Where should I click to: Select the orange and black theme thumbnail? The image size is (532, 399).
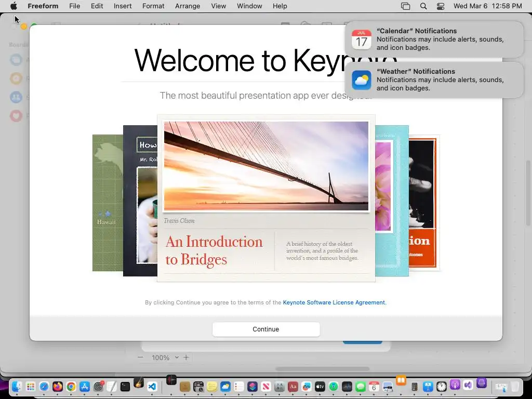pos(424,203)
